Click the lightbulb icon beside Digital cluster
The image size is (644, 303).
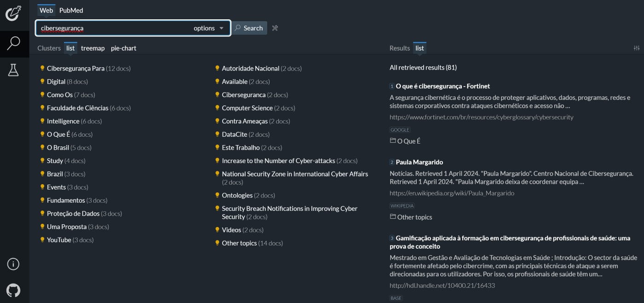click(42, 82)
